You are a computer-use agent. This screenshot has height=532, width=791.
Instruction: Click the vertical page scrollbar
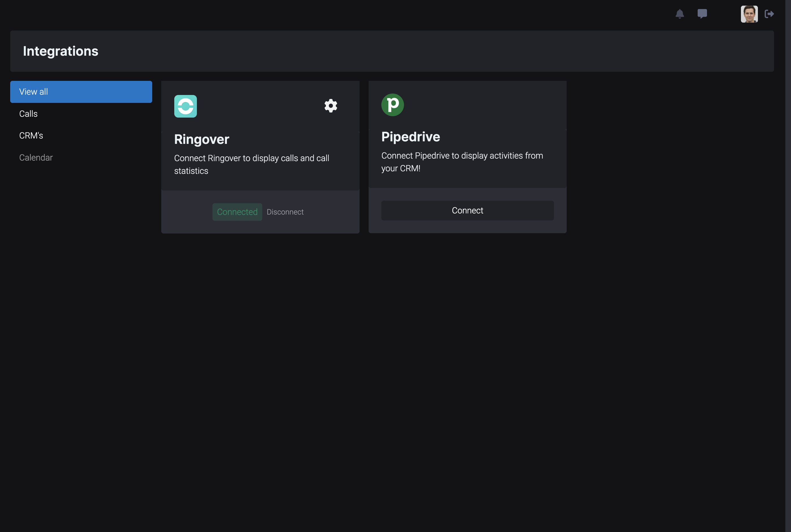pos(788,266)
